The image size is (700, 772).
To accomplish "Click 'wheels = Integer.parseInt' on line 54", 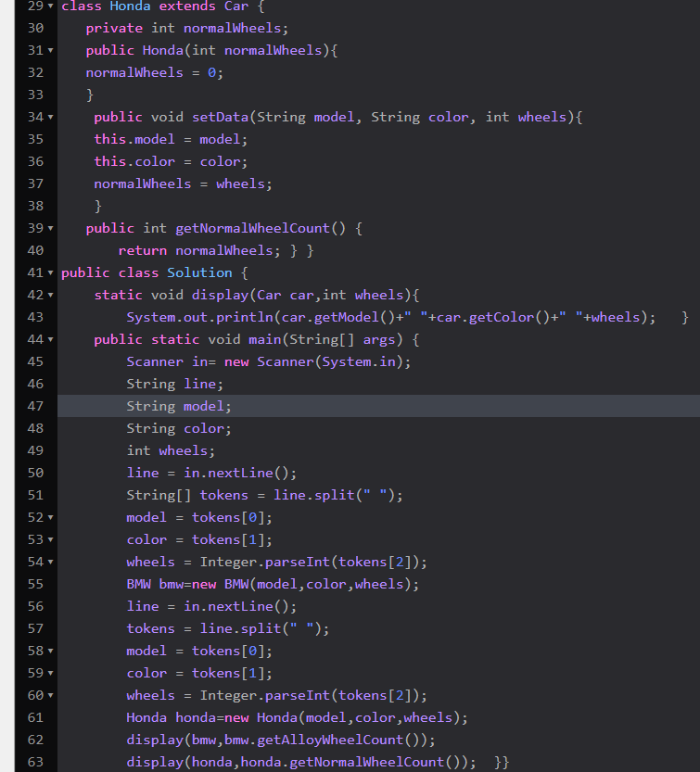I will 277,562.
